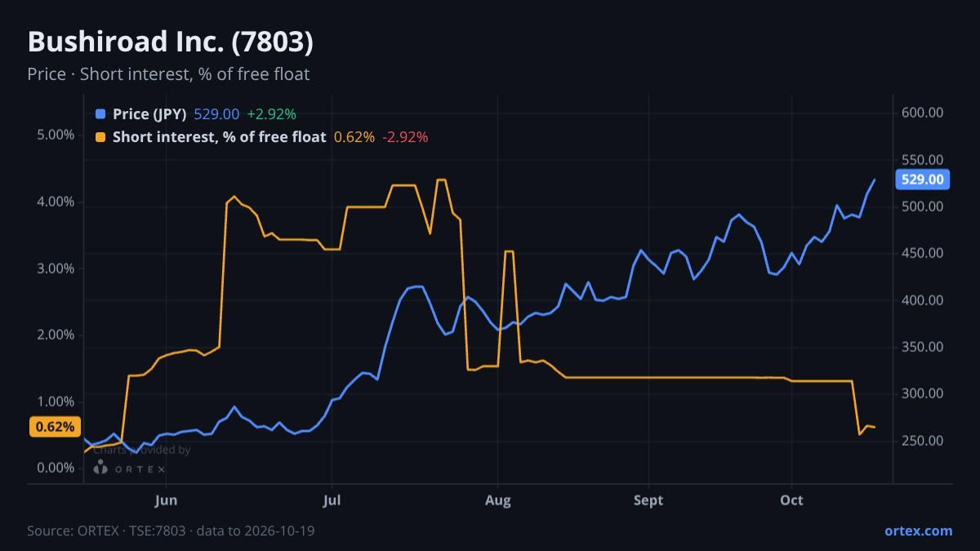Viewport: 980px width, 551px height.
Task: Click the 2.00% left axis label
Action: tap(56, 335)
